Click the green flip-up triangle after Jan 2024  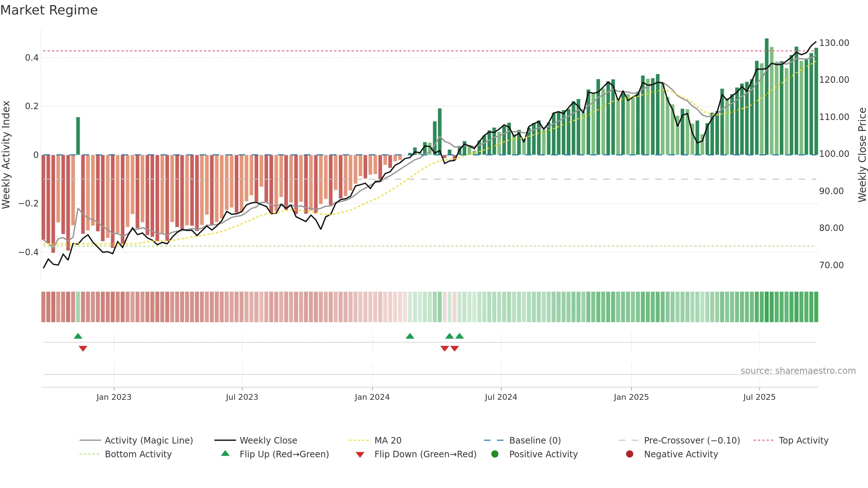coord(410,336)
